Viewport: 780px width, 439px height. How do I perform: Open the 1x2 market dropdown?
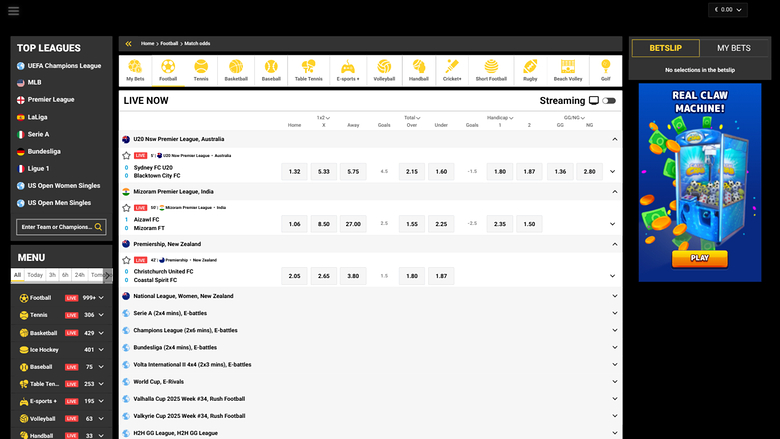coord(323,118)
